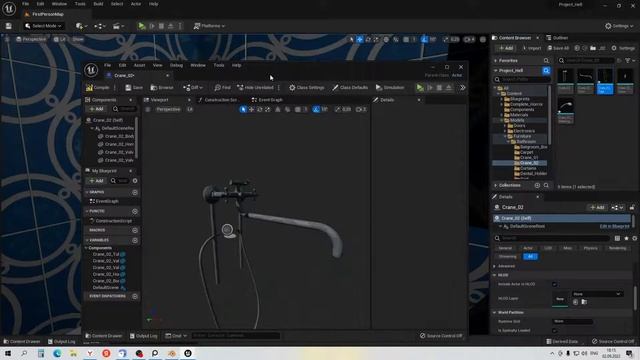Open the Diff dropdown in the blueprint toolbar
The image size is (640, 360).
(x=193, y=88)
